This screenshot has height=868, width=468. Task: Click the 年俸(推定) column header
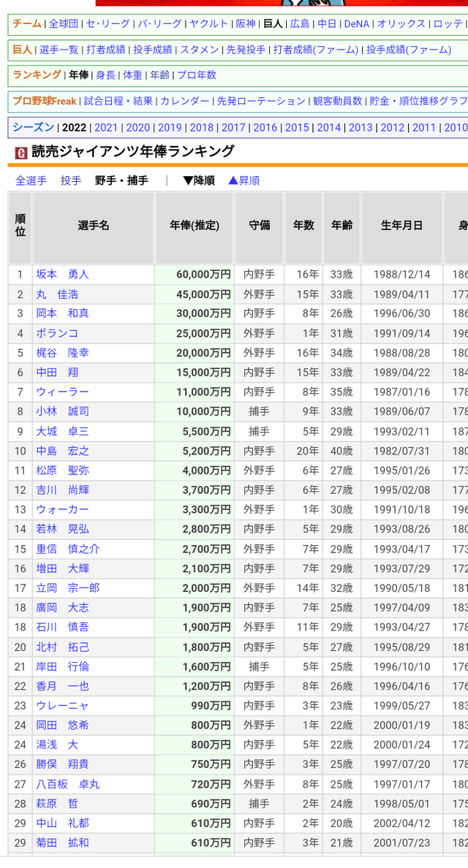point(195,228)
